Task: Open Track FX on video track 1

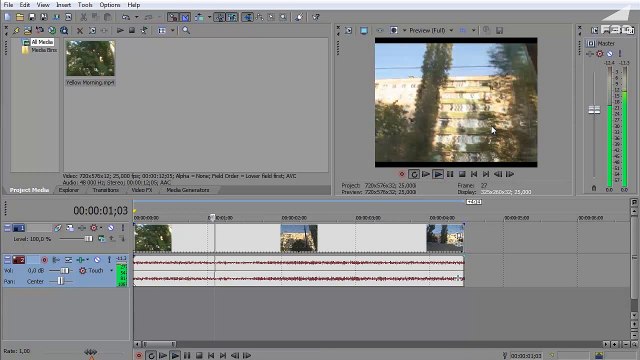Action: point(82,228)
